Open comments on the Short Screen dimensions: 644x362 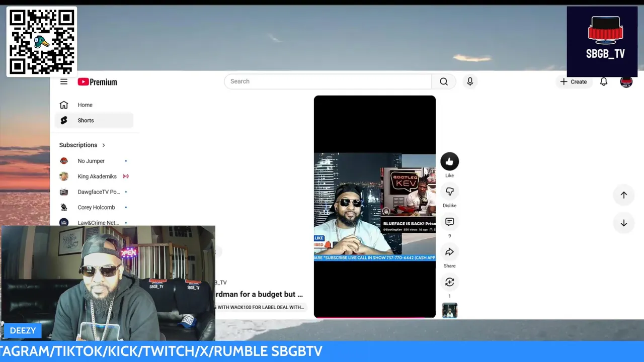click(450, 222)
